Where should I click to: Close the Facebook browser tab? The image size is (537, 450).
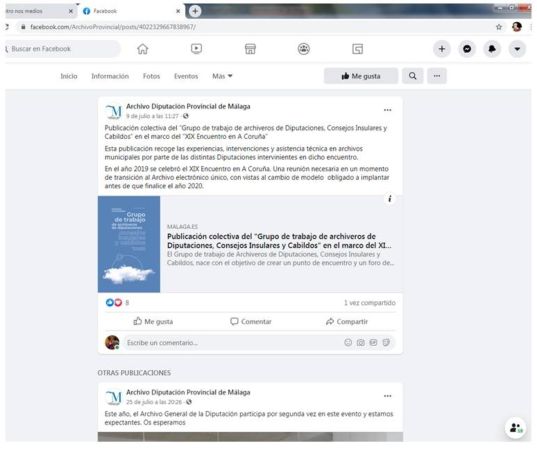[178, 11]
